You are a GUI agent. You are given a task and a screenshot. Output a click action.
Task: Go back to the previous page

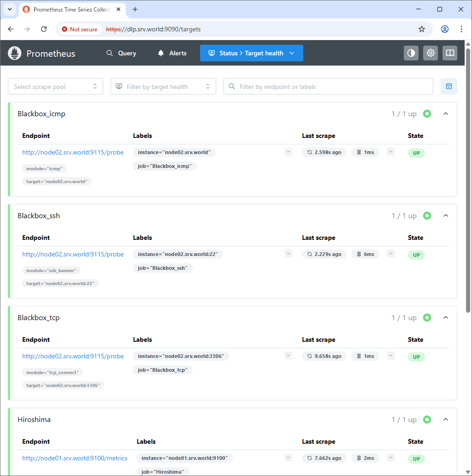click(x=11, y=29)
